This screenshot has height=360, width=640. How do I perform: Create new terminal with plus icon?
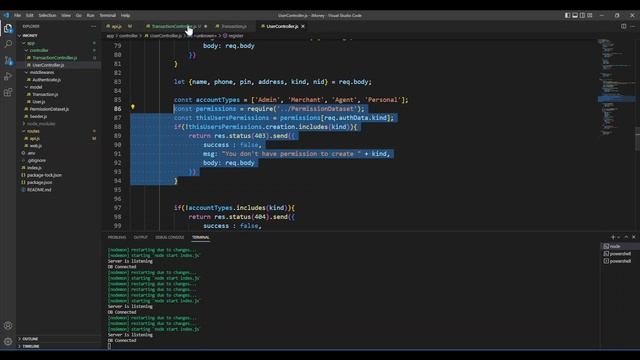[x=613, y=237]
